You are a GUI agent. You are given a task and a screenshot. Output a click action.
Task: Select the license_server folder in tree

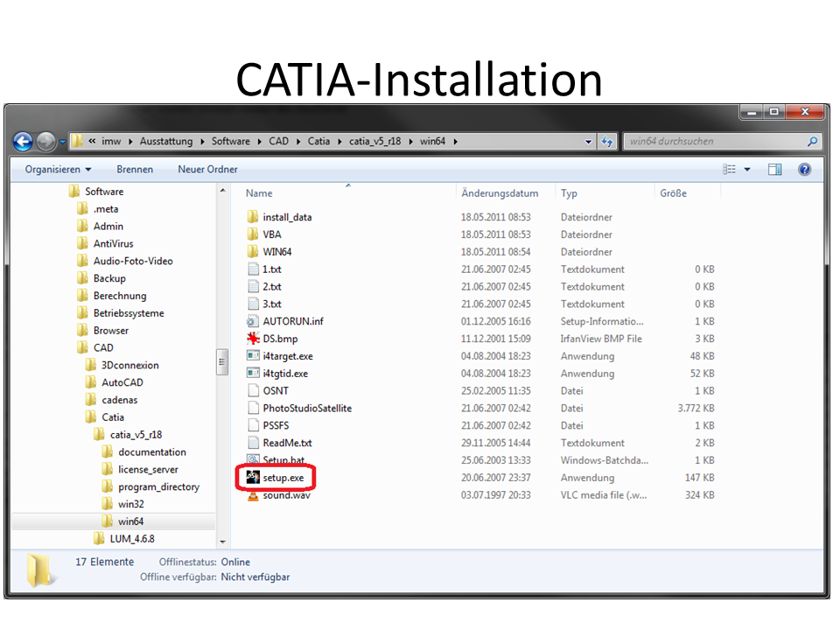[148, 469]
